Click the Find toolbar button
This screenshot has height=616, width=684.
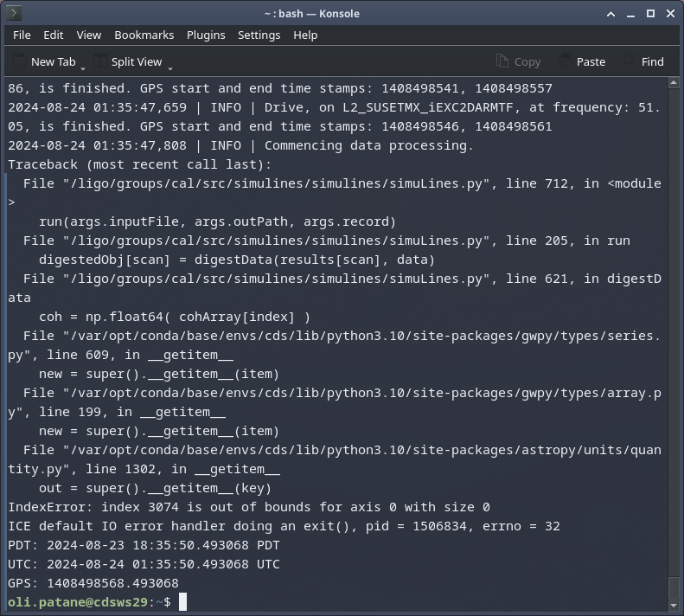coord(644,61)
